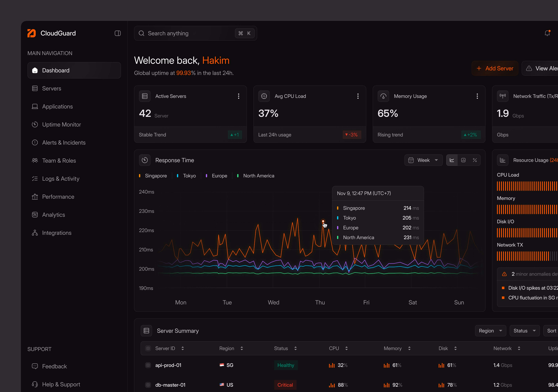This screenshot has height=392, width=558.
Task: Click the ⌘ K shortcut hint
Action: [245, 33]
